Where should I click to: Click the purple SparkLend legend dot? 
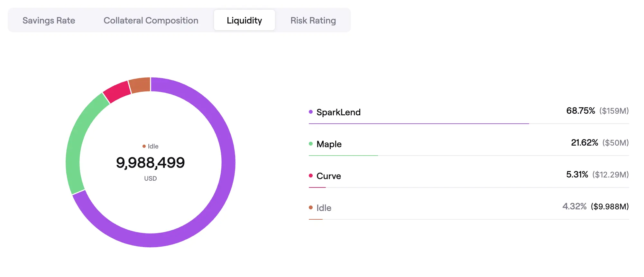point(311,112)
